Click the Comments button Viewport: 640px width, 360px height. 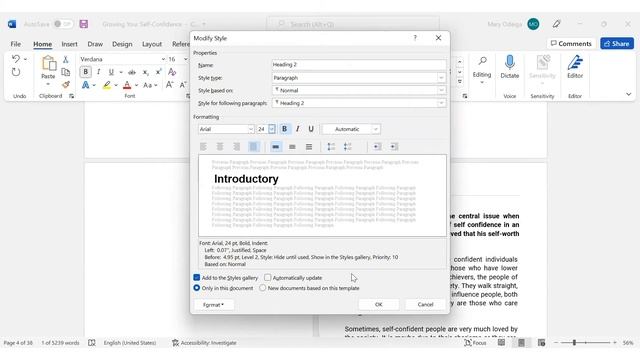coord(571,44)
